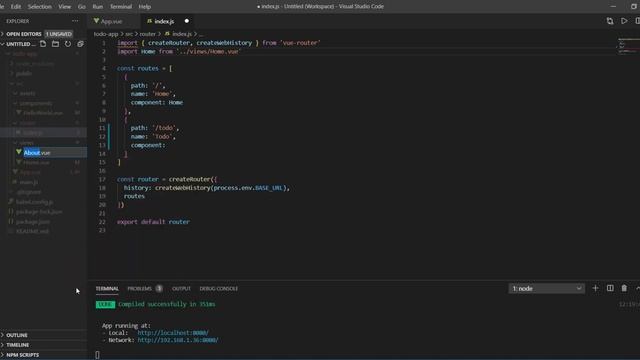Click index.js in the breadcrumb

182,34
